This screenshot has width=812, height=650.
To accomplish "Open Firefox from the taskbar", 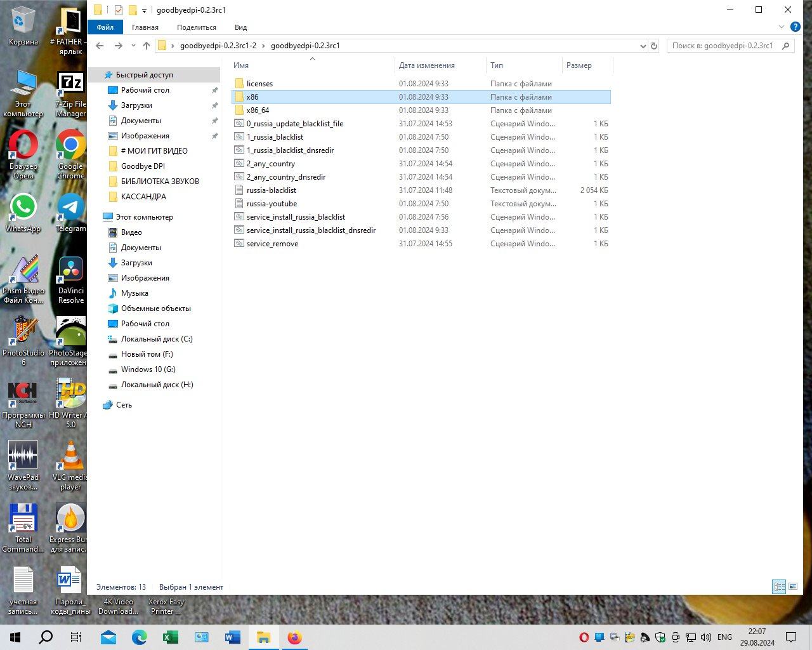I will [294, 637].
